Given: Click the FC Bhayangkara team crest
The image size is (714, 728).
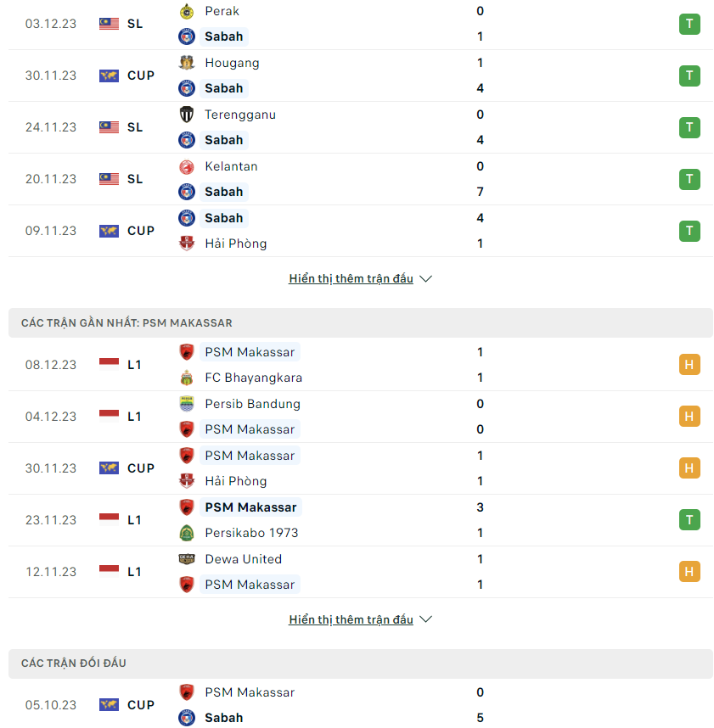Looking at the screenshot, I should point(187,378).
